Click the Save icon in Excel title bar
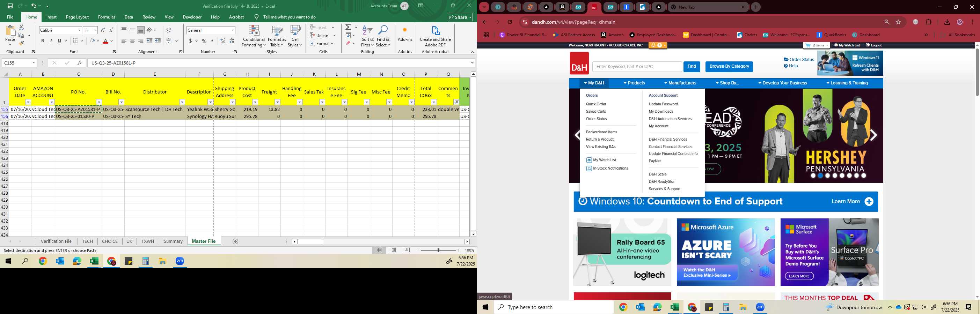The image size is (980, 314). 10,6
